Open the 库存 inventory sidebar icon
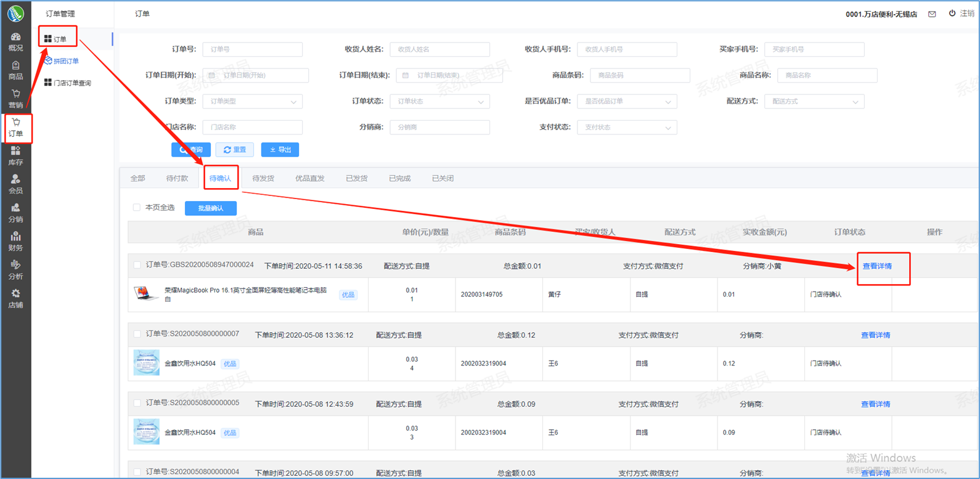 click(15, 156)
